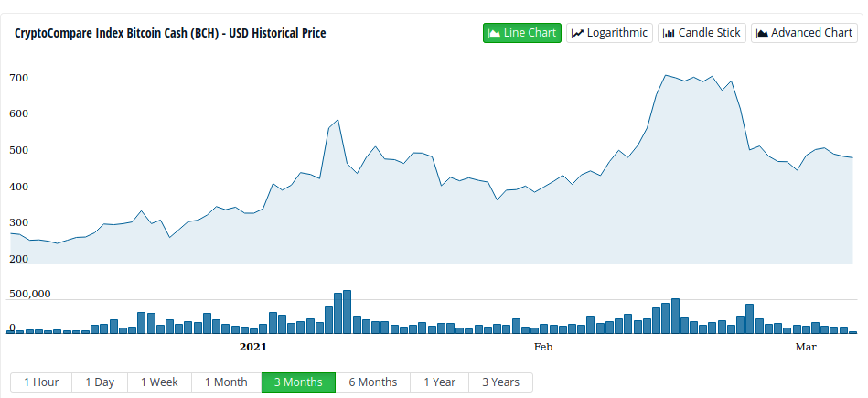Click the January price spike peak near 590

[x=338, y=120]
